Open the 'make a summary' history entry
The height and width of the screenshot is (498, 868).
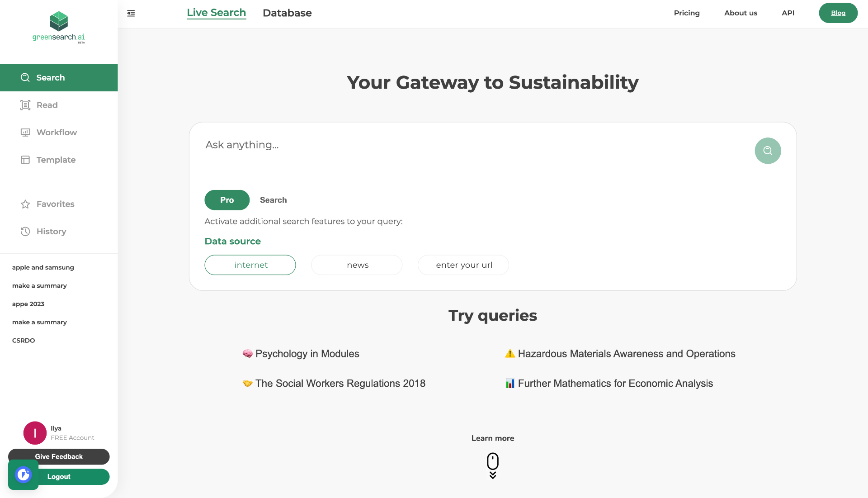[39, 285]
